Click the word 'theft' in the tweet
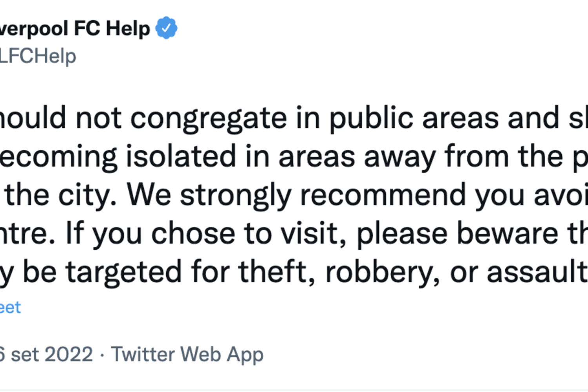Viewport: 588px width, 392px height. (x=277, y=272)
